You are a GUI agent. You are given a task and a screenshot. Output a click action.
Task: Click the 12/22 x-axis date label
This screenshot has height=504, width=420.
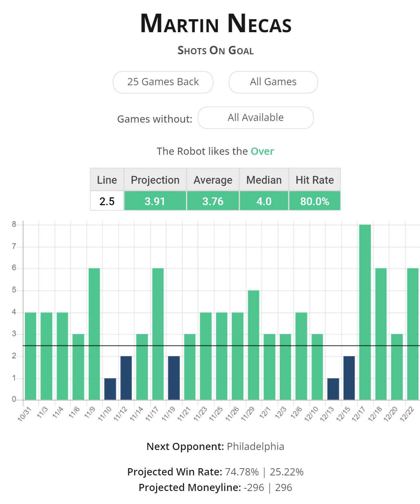pyautogui.click(x=407, y=414)
